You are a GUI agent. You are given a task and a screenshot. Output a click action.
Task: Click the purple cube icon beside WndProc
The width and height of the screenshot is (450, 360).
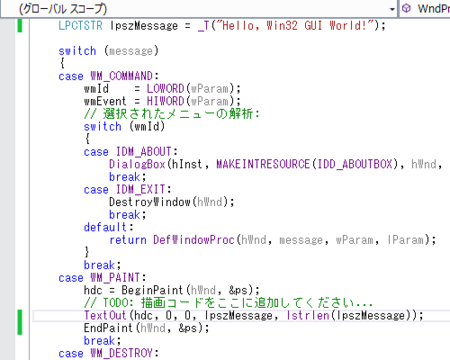pyautogui.click(x=406, y=9)
